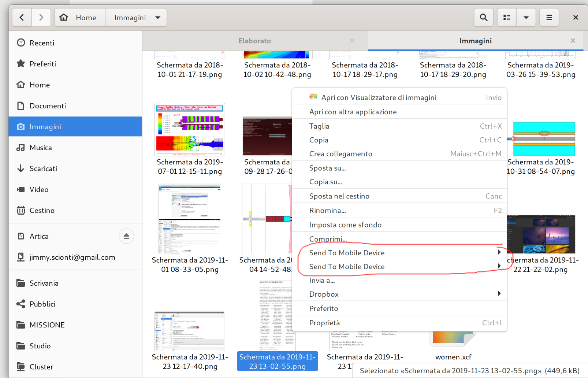
Task: Click the Home house icon in sidebar
Action: pyautogui.click(x=21, y=85)
